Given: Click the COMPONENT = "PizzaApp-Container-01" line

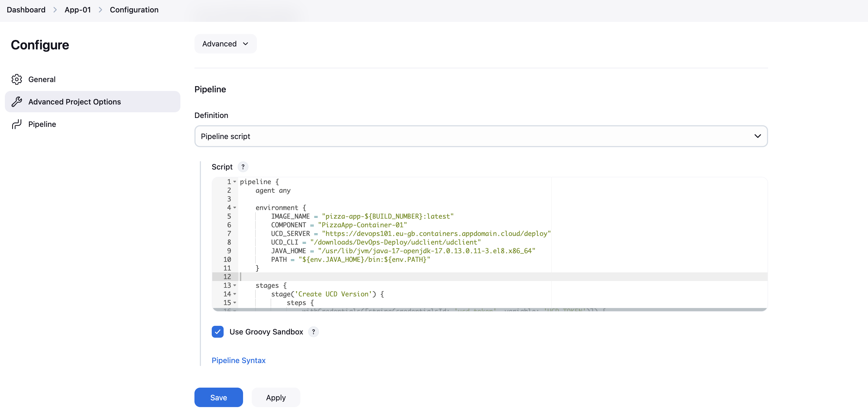Looking at the screenshot, I should (339, 225).
